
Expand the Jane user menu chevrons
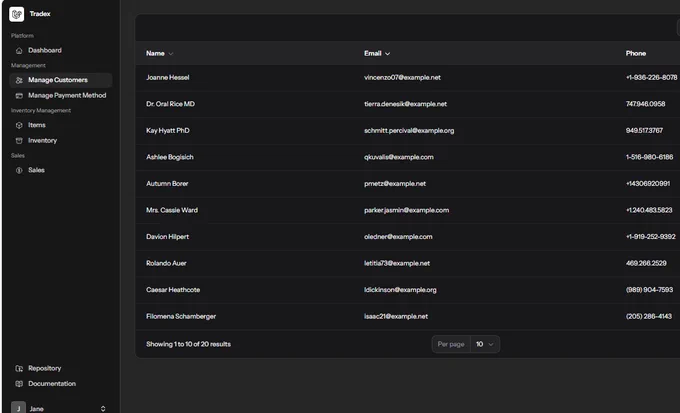(103, 409)
